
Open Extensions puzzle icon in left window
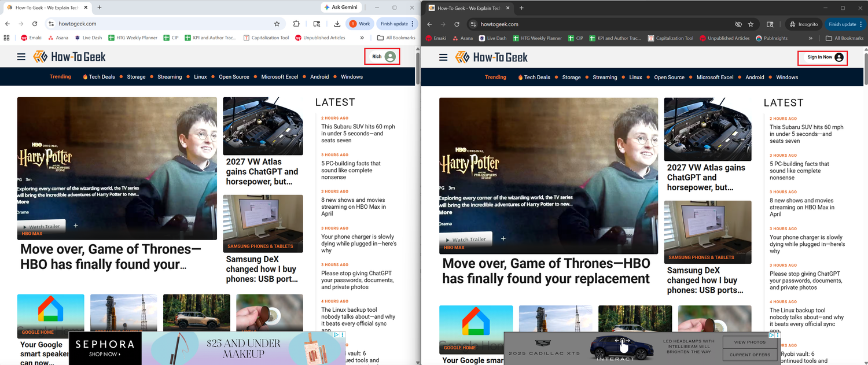click(x=296, y=24)
